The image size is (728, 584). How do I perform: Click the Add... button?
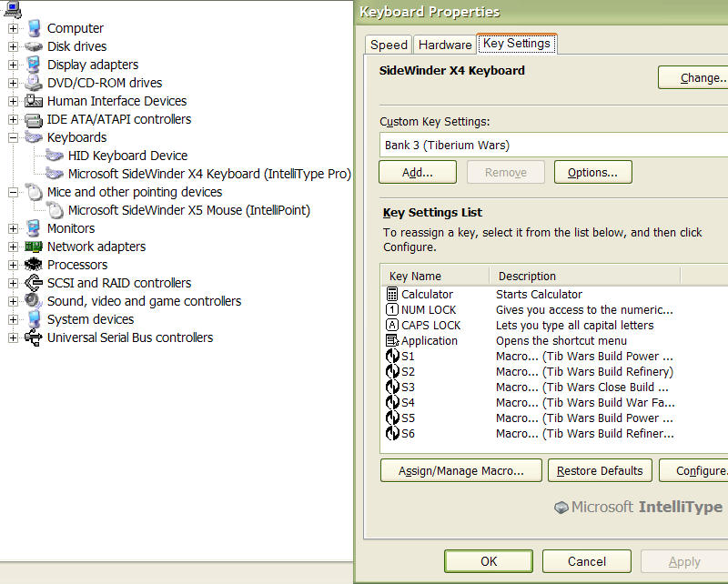coord(418,172)
